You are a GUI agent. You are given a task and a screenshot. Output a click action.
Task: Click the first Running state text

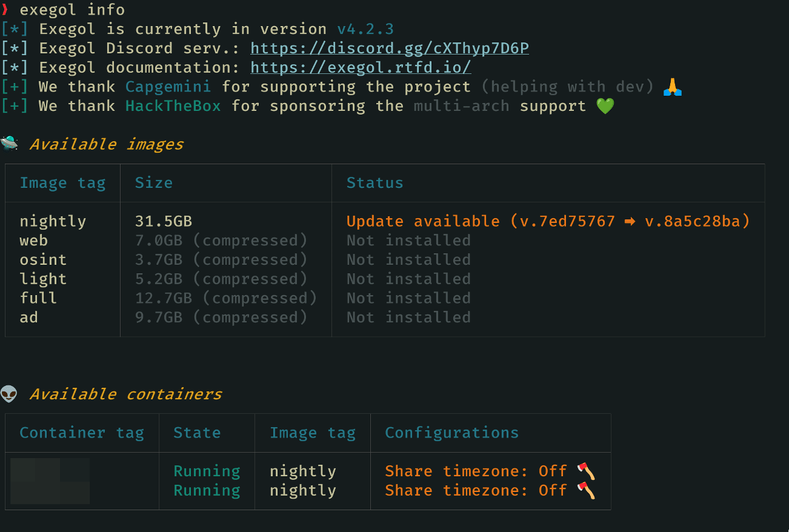point(207,471)
